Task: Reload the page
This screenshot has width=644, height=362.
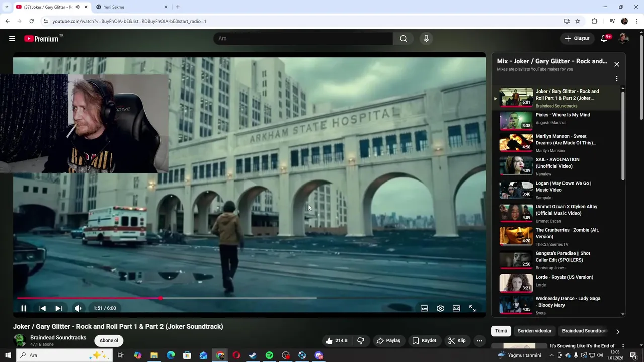Action: 31,21
